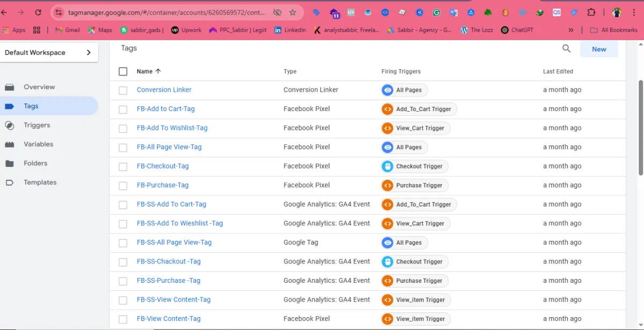Click the grey code brackets extension icon
This screenshot has height=330, width=644.
point(351,12)
